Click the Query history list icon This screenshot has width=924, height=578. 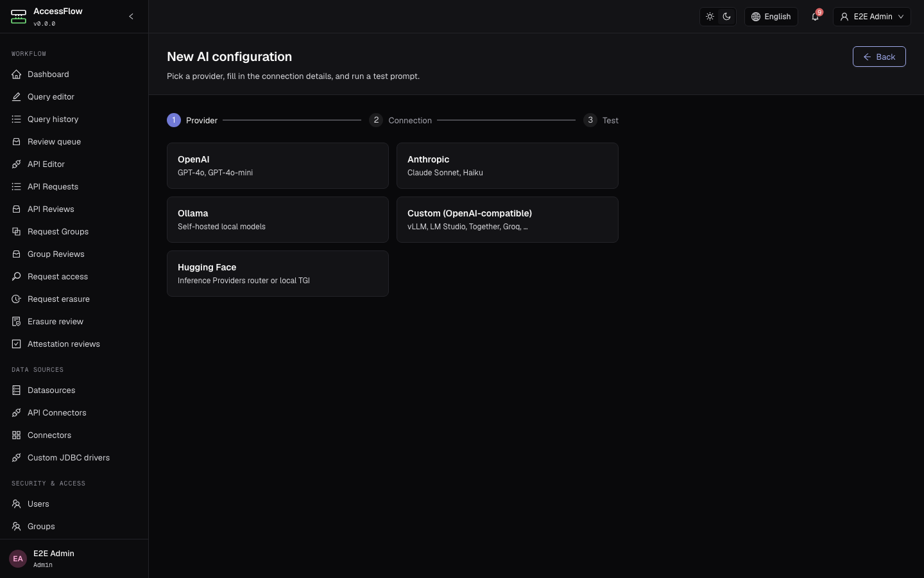click(16, 119)
